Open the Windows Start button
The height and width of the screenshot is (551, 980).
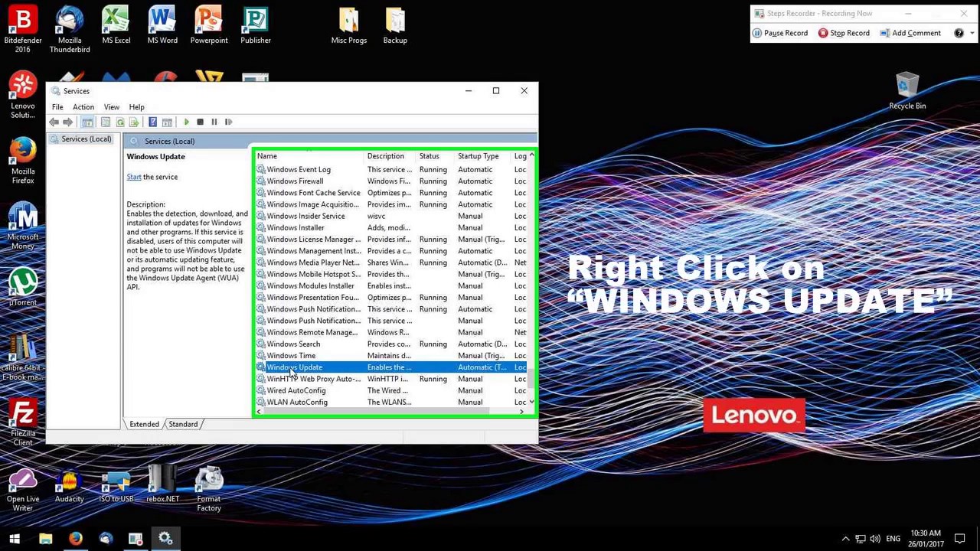point(15,539)
